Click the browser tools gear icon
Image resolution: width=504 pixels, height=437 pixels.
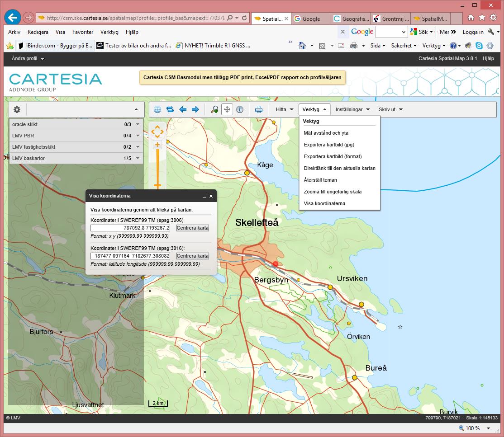[x=493, y=18]
